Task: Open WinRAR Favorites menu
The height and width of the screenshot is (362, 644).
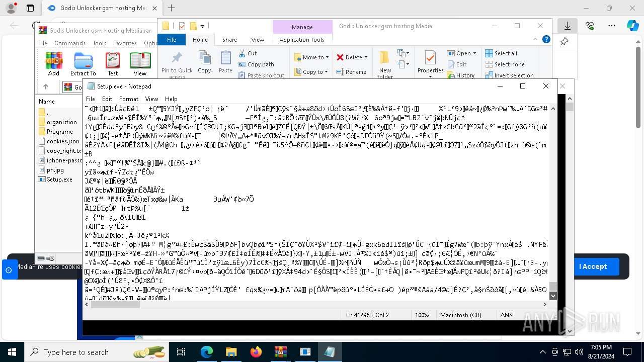Action: (125, 43)
